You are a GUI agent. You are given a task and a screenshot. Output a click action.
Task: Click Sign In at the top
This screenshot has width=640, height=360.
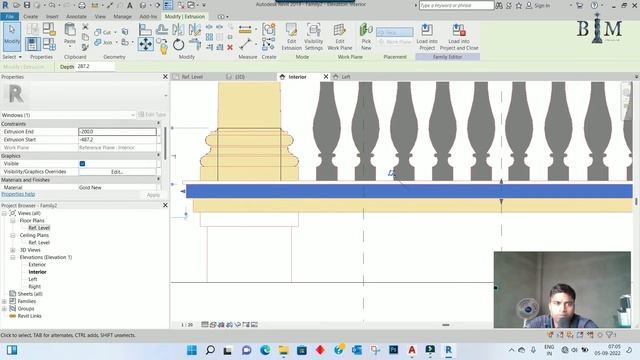tap(542, 5)
